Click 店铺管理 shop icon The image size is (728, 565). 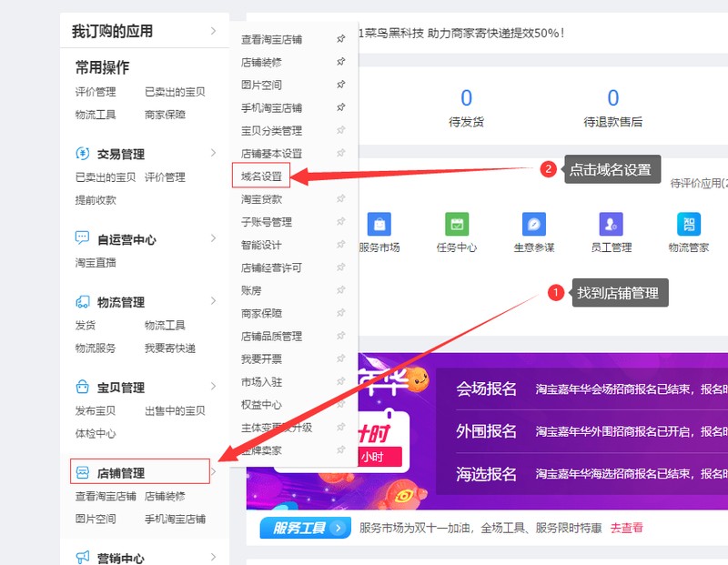pos(82,472)
